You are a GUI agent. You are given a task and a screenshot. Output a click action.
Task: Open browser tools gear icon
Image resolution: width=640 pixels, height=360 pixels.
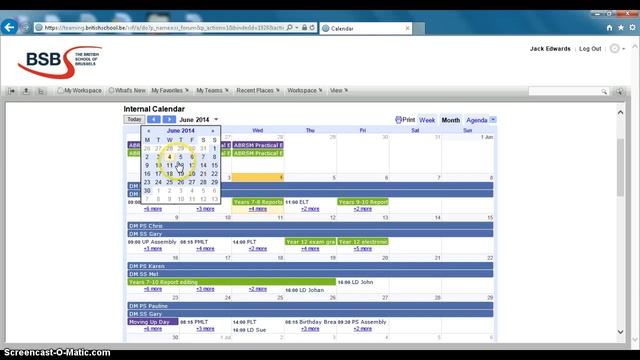pyautogui.click(x=632, y=28)
